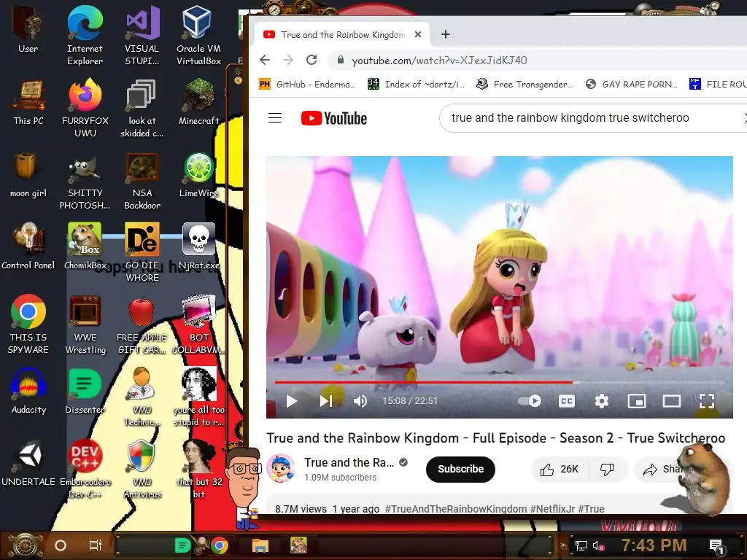Open the Index of ~dartz bookmark
The image size is (747, 560).
point(416,85)
